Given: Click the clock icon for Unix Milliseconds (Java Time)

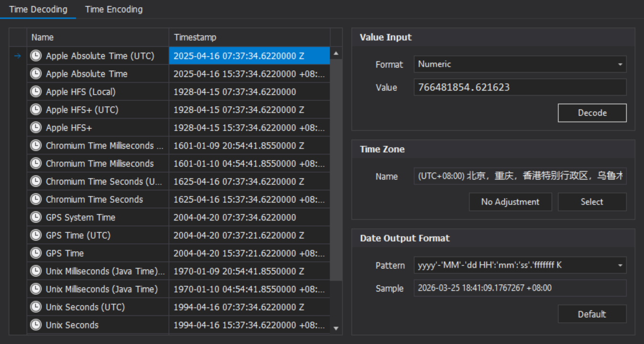Looking at the screenshot, I should (x=36, y=289).
